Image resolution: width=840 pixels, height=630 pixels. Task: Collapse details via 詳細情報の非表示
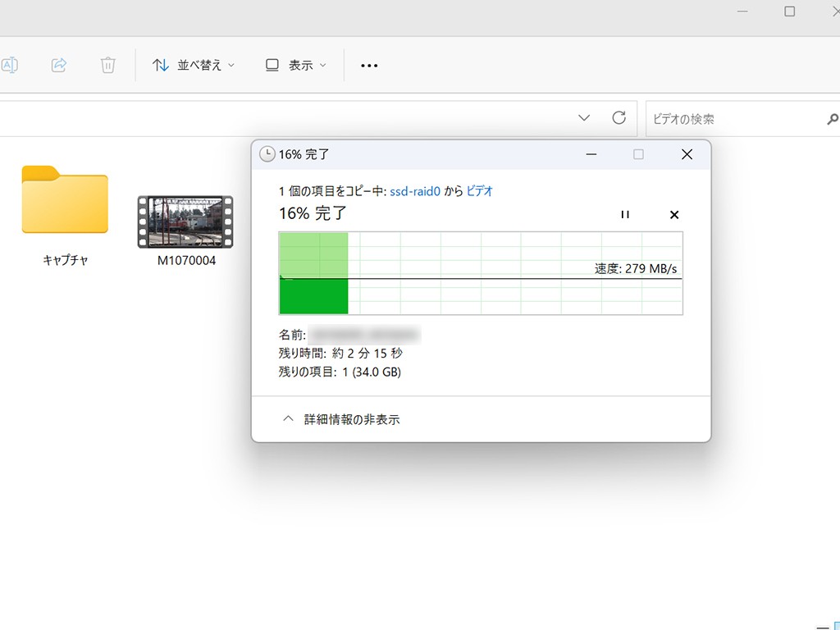click(x=342, y=419)
